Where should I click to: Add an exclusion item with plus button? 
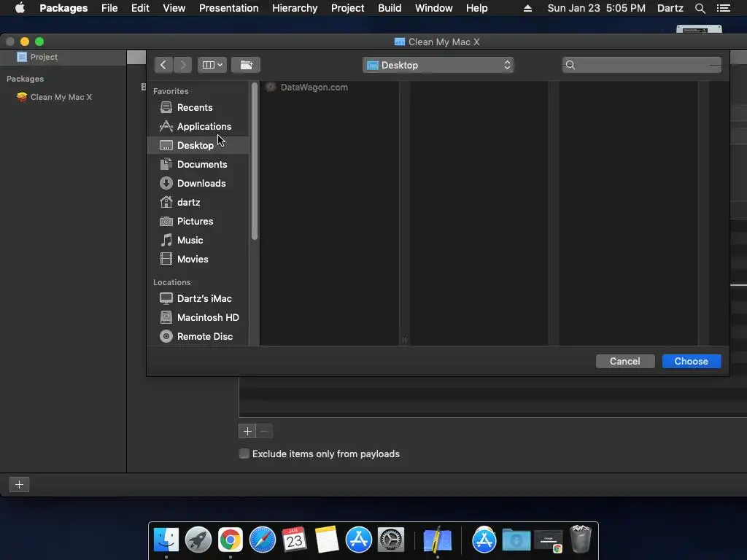(247, 432)
